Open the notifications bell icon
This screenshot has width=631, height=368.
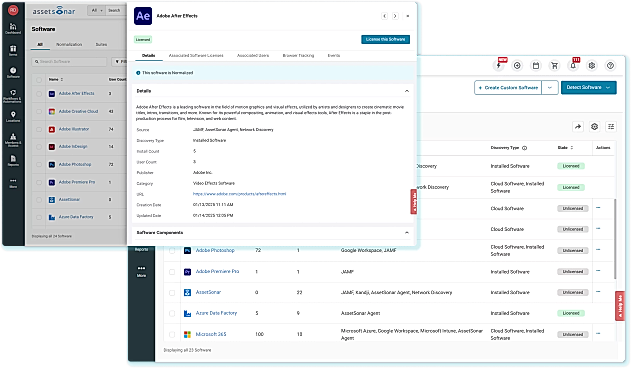point(573,65)
